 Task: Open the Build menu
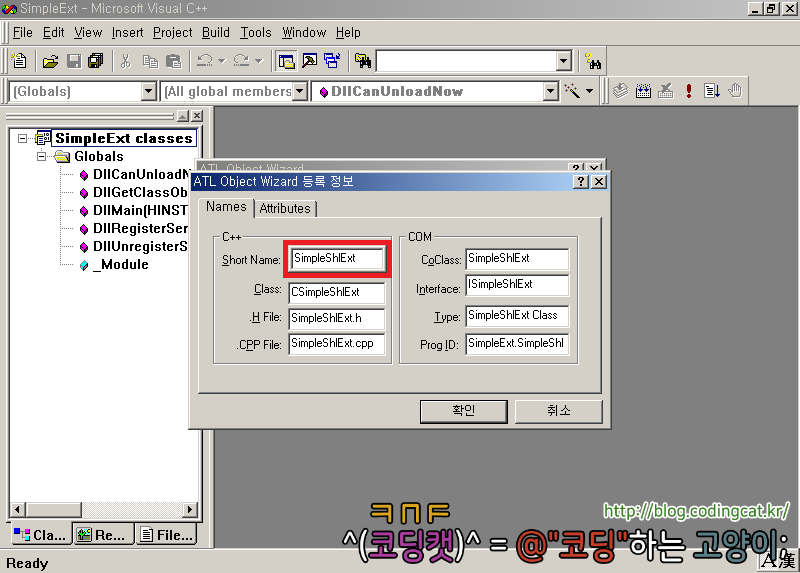click(215, 33)
